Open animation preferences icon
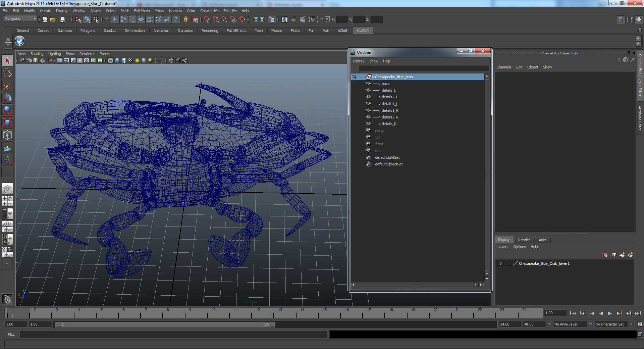Screen dimensions: 644x349 point(640,324)
